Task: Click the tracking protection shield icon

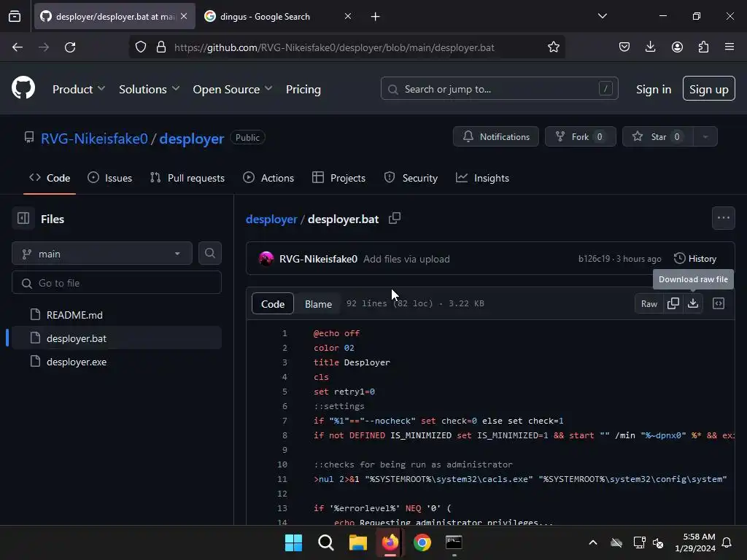Action: pos(141,47)
